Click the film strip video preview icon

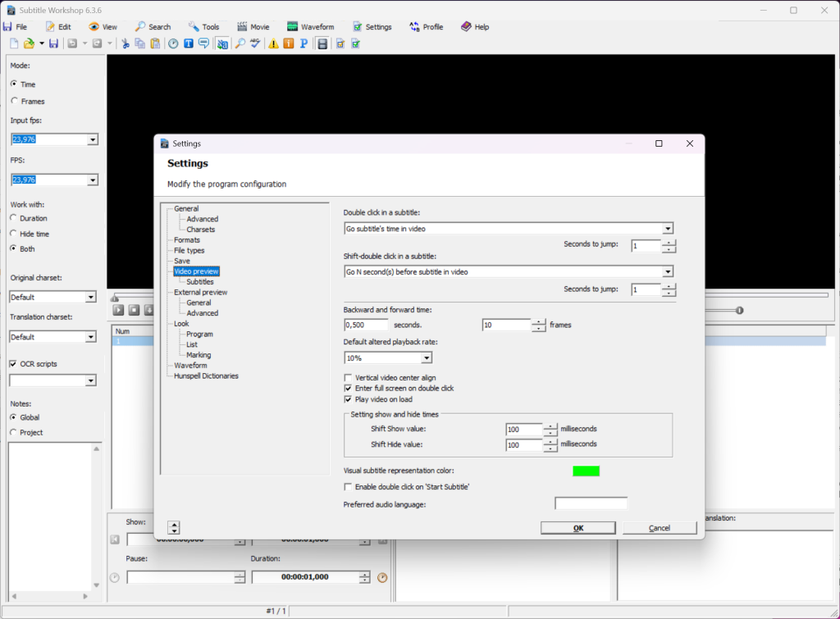(x=322, y=44)
